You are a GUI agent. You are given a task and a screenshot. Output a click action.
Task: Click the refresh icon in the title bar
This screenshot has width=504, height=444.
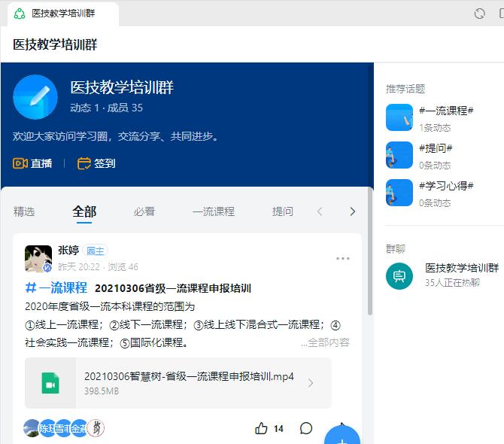[479, 14]
